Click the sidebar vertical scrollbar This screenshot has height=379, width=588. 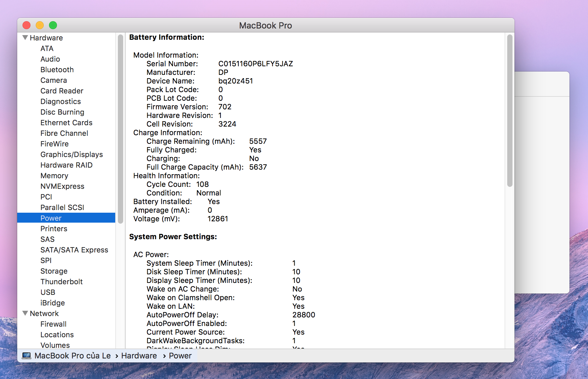click(121, 129)
